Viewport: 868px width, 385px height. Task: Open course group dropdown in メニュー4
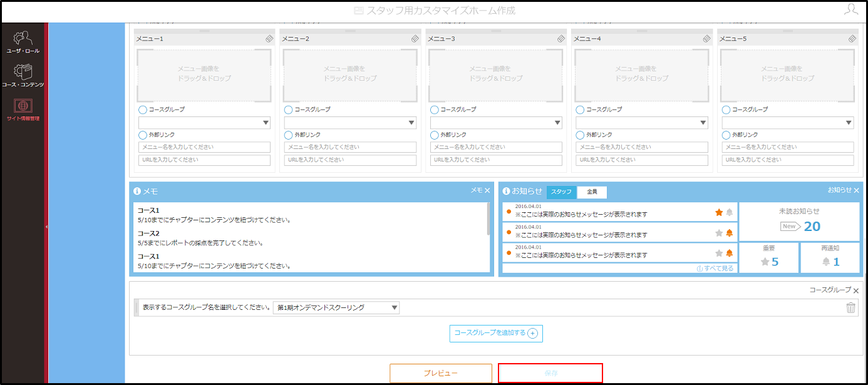(x=642, y=123)
